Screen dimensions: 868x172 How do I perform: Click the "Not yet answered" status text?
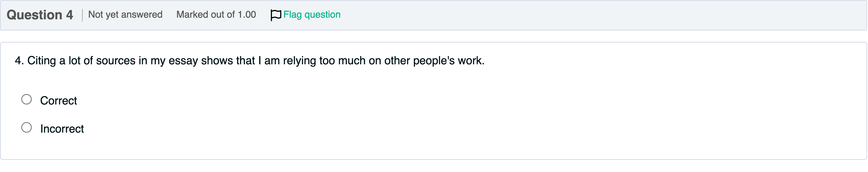[125, 14]
